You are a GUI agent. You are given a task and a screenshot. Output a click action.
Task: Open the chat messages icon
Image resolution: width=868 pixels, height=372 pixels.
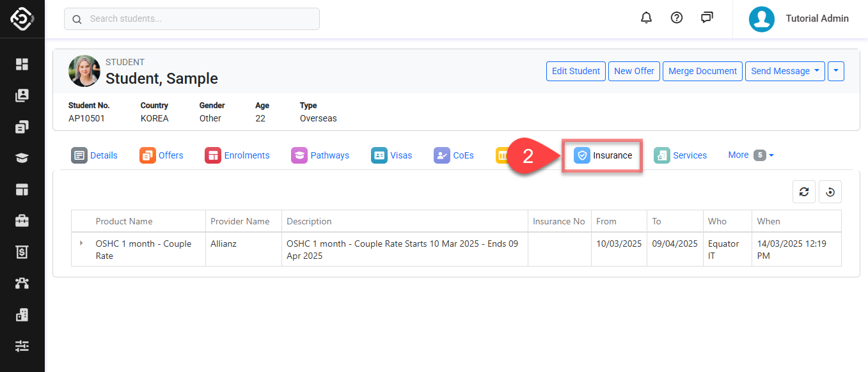click(707, 18)
